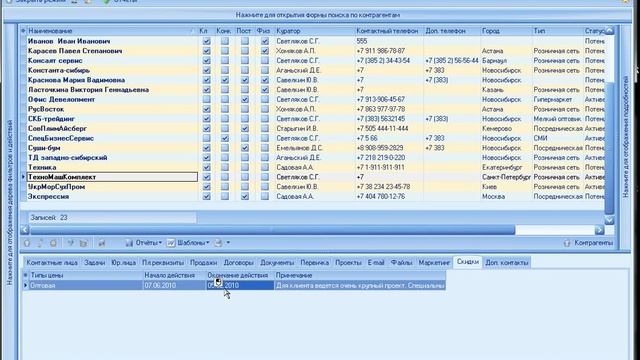Switch to the Договоры tab
This screenshot has width=640, height=360.
pos(239,263)
